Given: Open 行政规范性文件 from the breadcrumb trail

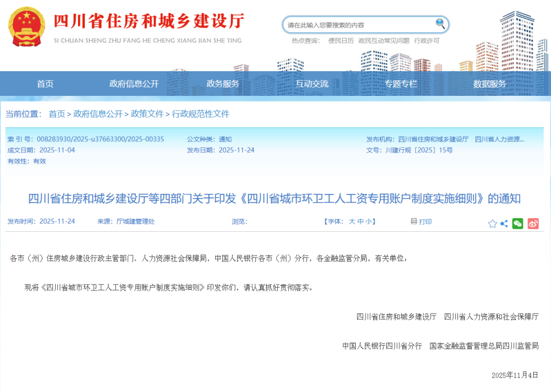Looking at the screenshot, I should click(x=200, y=114).
